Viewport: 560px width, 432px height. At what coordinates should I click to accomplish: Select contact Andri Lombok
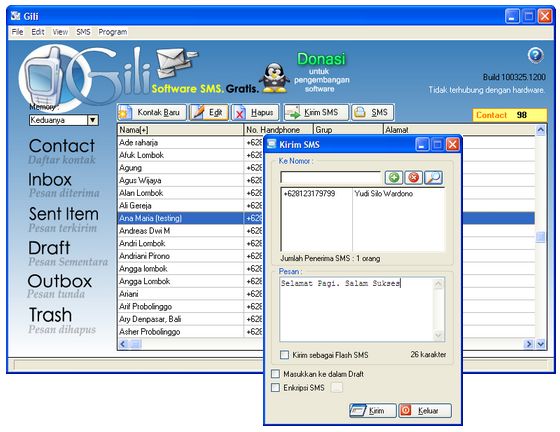[180, 243]
